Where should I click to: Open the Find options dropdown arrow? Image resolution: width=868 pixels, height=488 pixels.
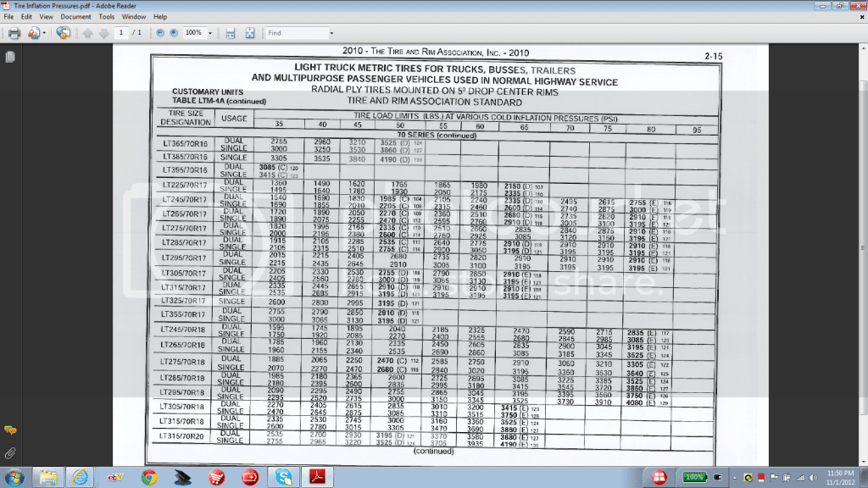[x=331, y=33]
